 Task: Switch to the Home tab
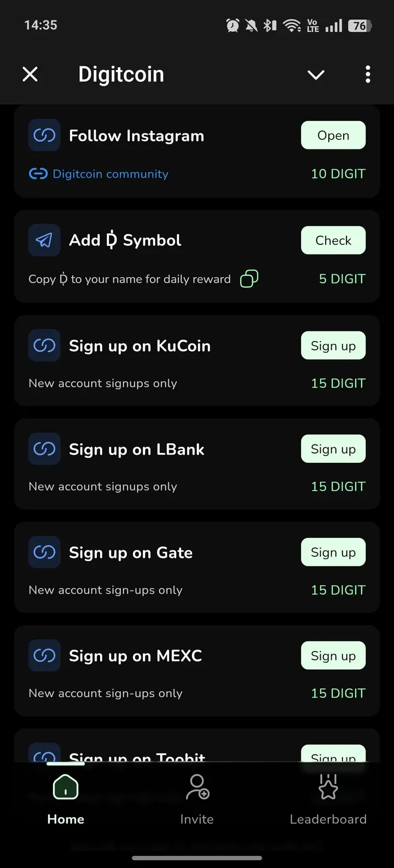[66, 799]
